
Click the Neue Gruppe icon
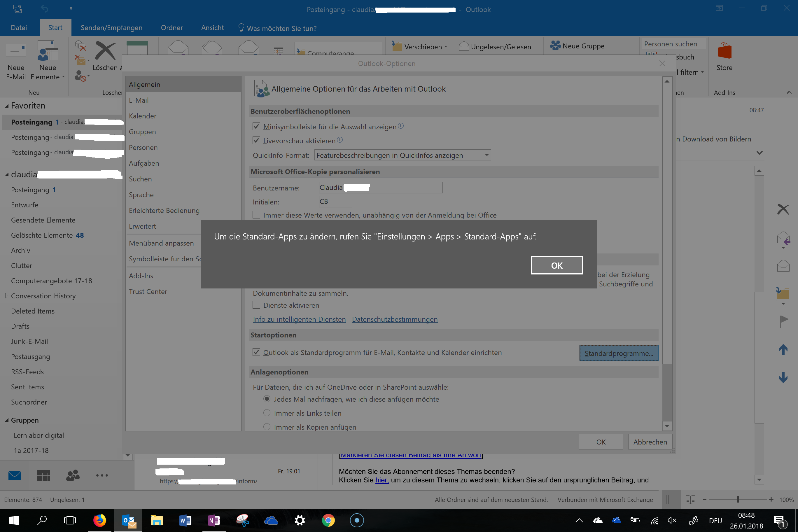pos(555,45)
